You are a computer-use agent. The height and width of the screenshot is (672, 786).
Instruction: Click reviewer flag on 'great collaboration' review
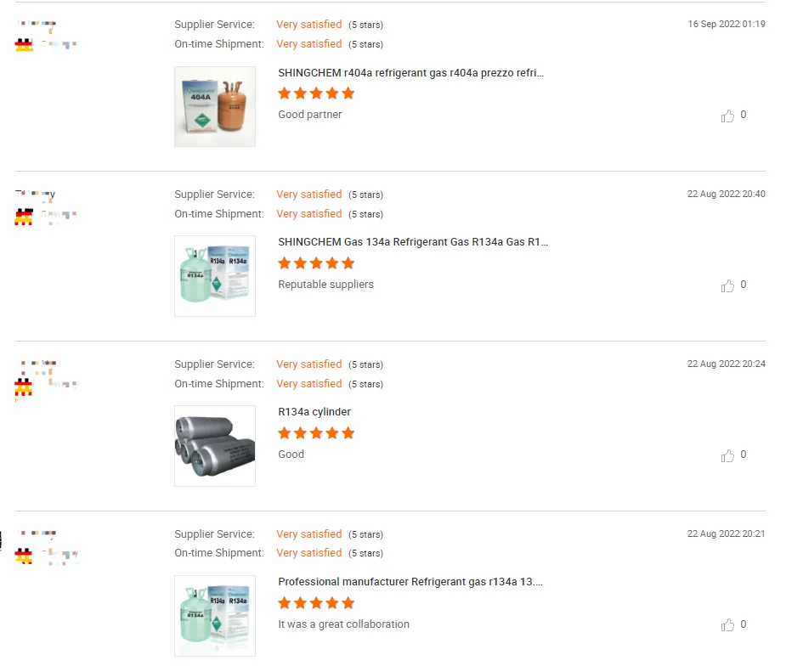tap(24, 556)
